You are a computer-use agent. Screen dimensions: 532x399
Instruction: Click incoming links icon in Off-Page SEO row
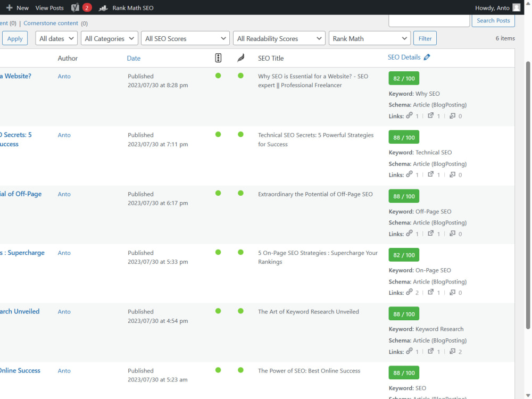[452, 234]
